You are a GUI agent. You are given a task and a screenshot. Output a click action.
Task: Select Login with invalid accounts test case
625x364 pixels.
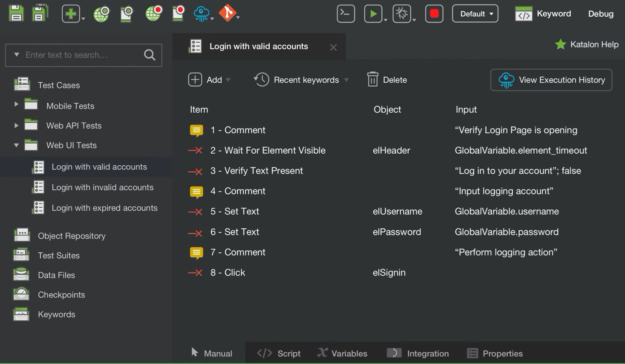102,187
